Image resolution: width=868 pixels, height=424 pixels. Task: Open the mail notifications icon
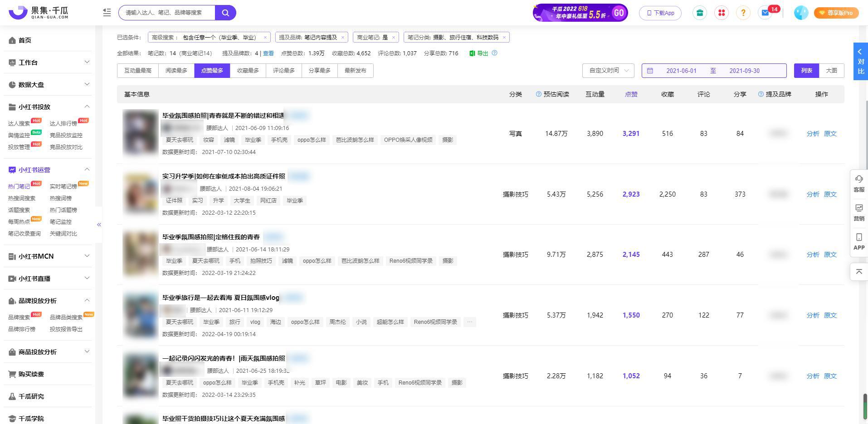click(x=765, y=13)
